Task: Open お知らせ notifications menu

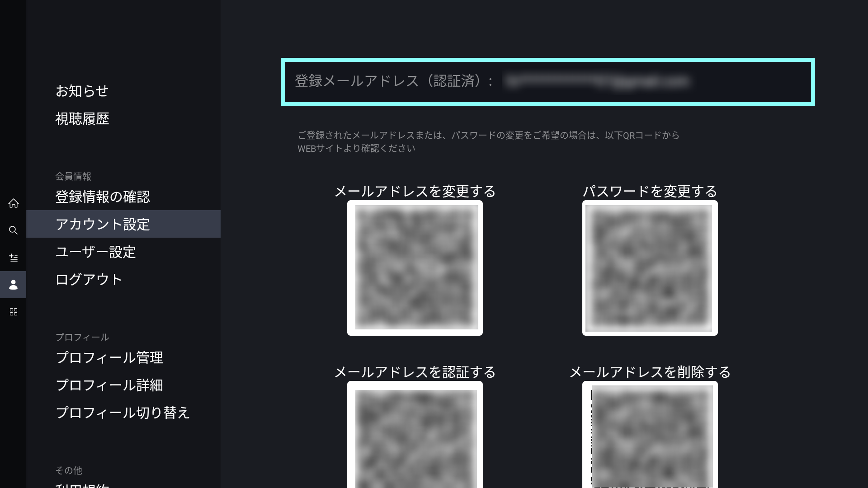Action: (82, 91)
